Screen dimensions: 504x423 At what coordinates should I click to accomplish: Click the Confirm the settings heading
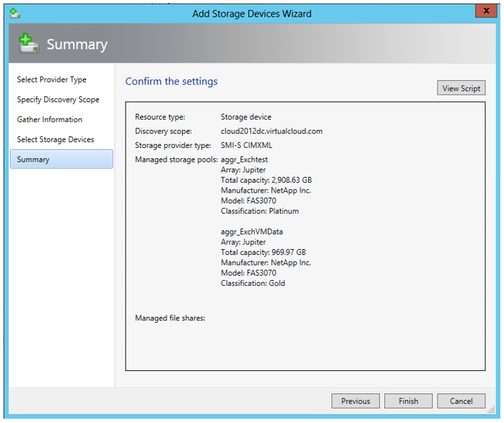click(171, 82)
